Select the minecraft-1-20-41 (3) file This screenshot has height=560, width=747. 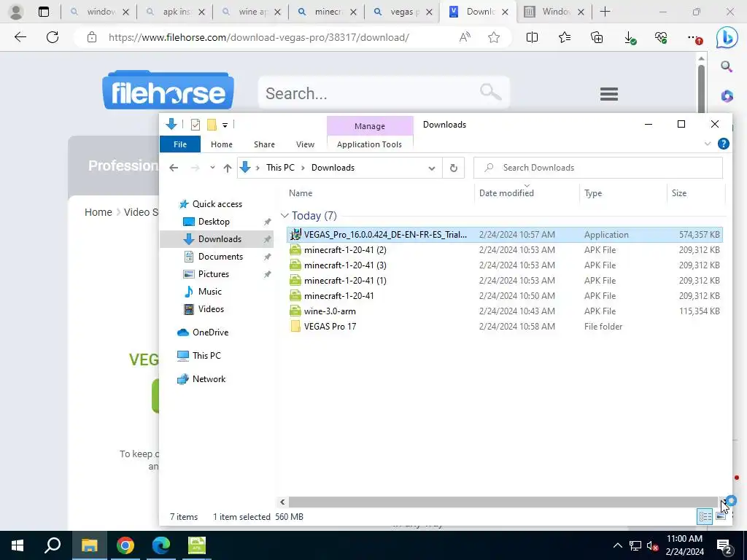[505, 265]
